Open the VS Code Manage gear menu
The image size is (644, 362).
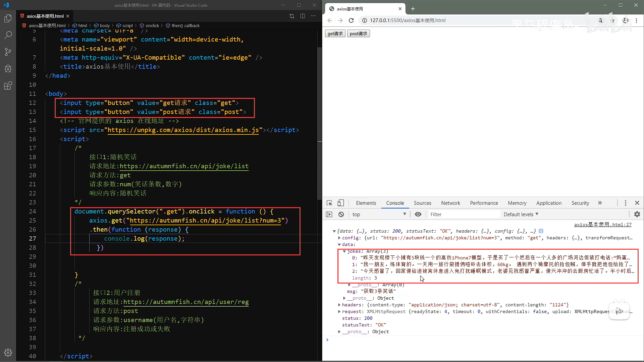8,353
